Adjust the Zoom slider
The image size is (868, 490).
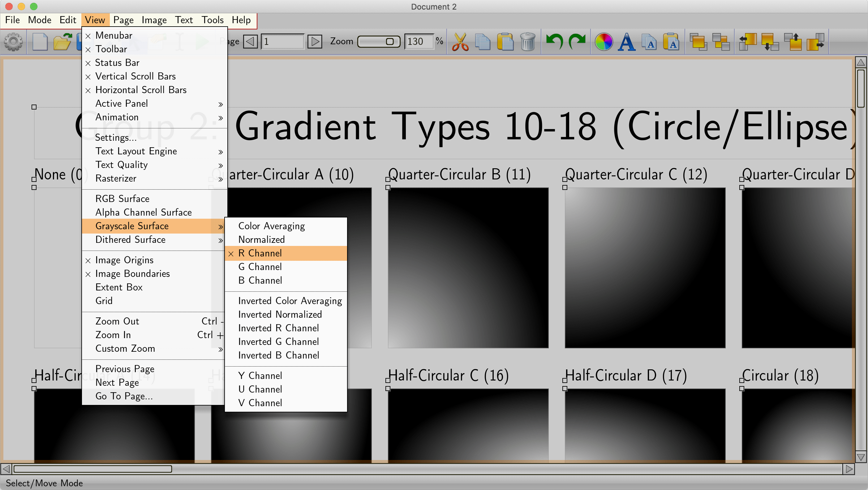[379, 41]
